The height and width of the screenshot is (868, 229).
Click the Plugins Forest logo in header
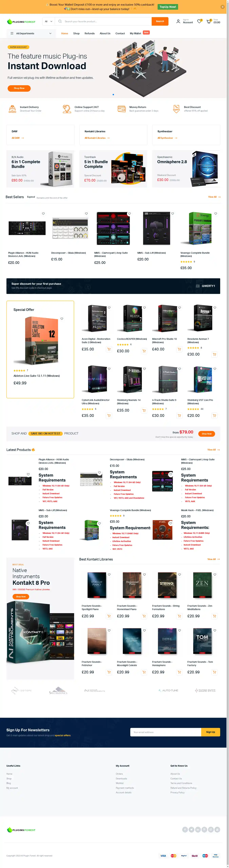21,22
